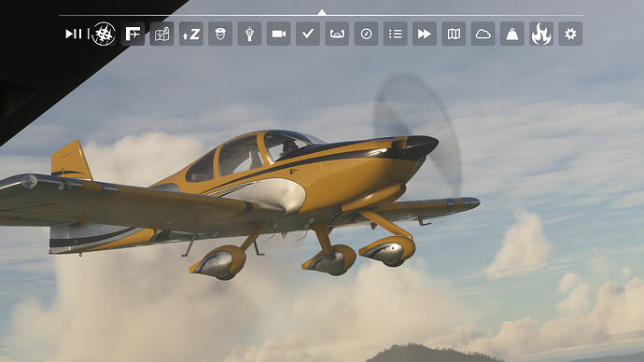Click the round broken-glass crash icon

103,34
